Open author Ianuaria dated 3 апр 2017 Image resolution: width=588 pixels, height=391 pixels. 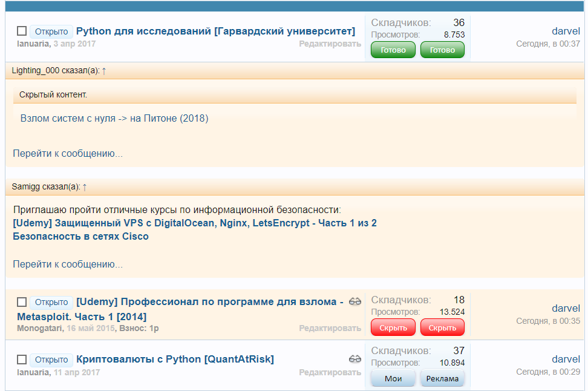(33, 44)
